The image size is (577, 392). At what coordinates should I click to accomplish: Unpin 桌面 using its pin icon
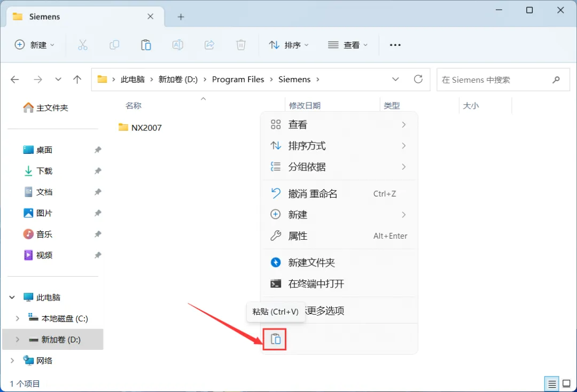pos(98,150)
